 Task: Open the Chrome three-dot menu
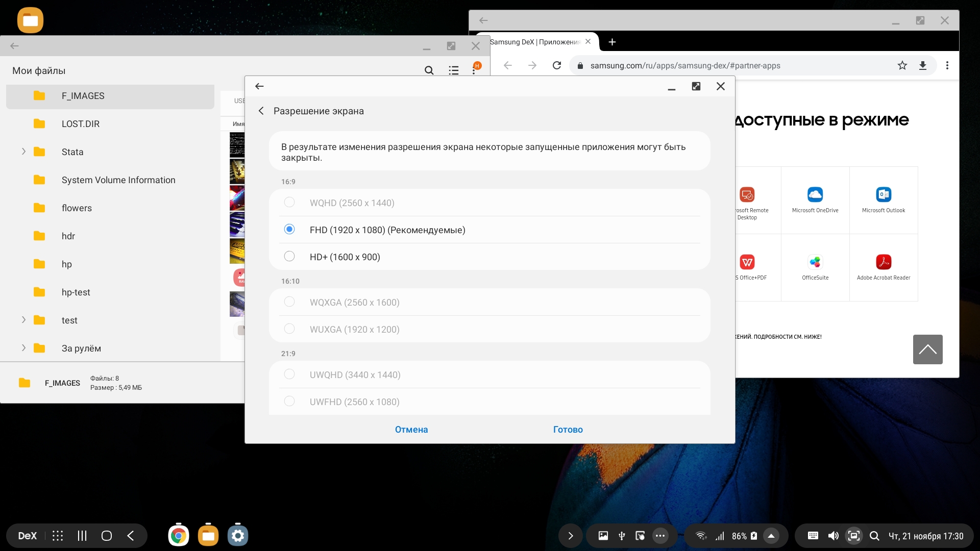coord(947,65)
